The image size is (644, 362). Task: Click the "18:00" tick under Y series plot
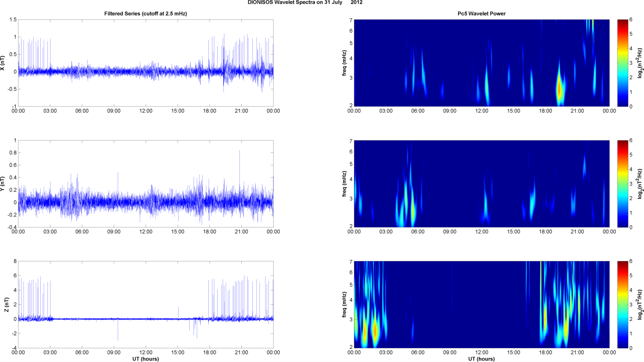210,232
